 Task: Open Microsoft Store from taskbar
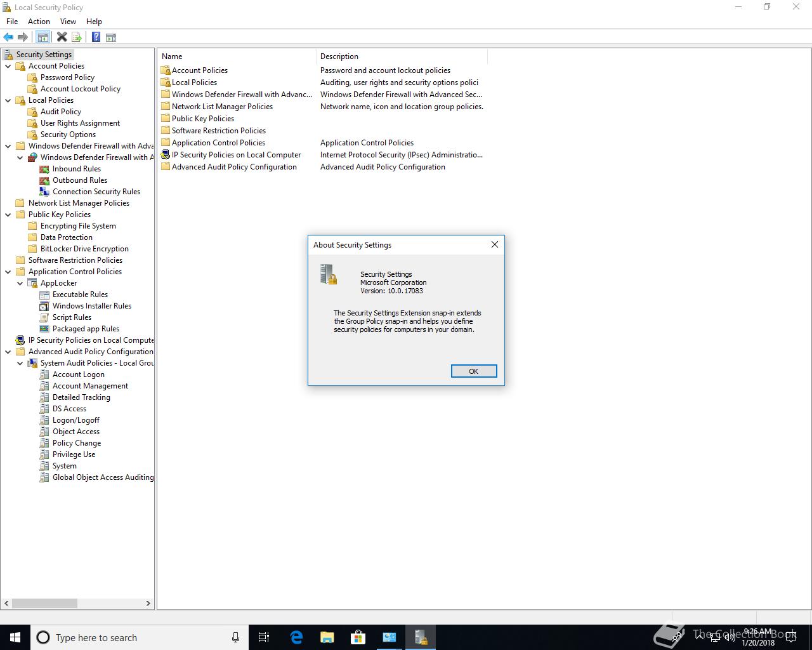click(358, 637)
